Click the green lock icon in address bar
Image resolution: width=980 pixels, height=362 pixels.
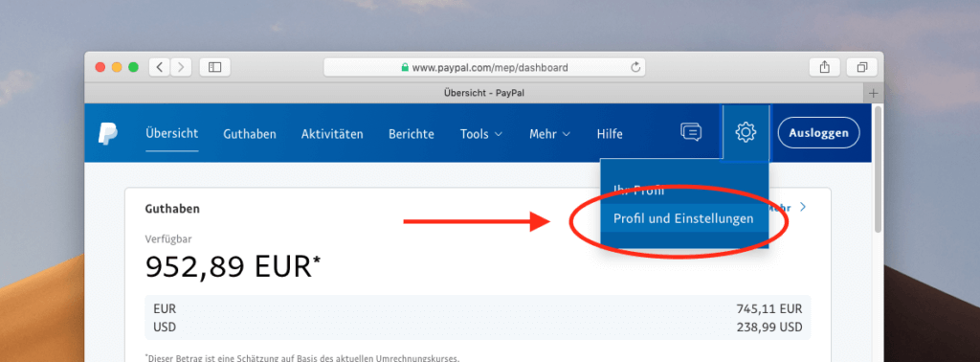pos(405,67)
